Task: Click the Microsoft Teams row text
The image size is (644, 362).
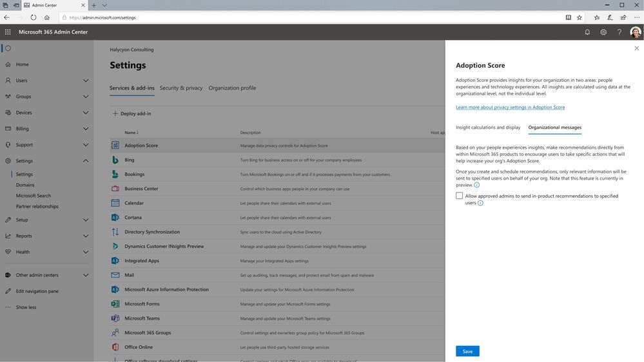Action: (x=142, y=318)
